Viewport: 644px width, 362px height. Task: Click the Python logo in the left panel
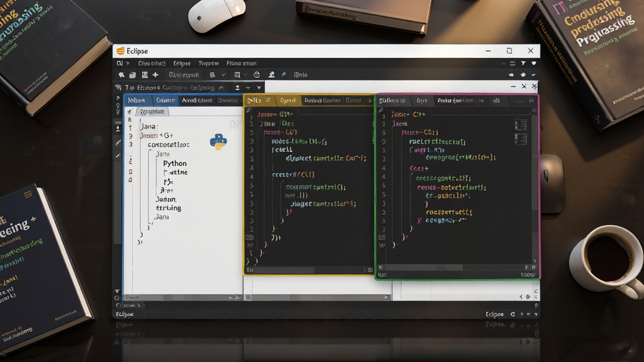click(x=218, y=141)
